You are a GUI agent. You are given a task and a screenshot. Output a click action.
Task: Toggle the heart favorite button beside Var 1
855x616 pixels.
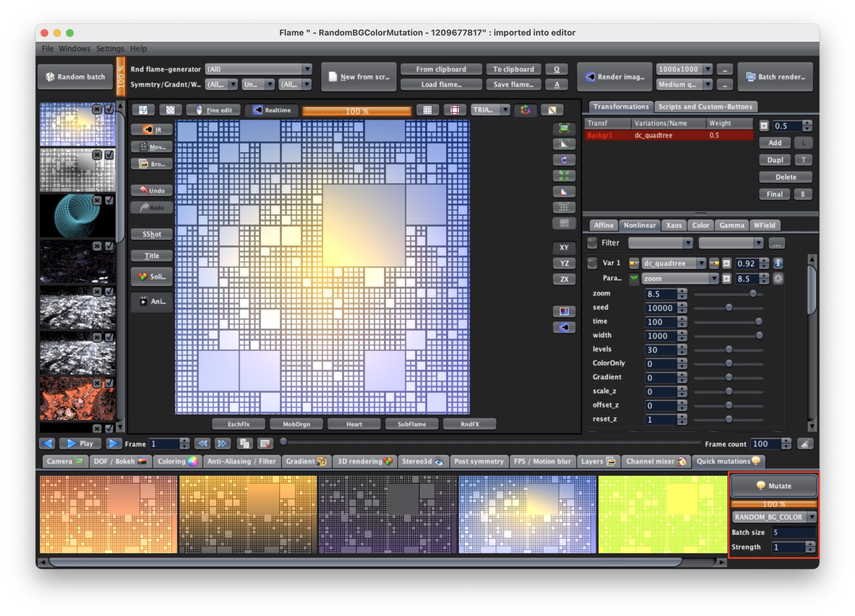click(592, 263)
